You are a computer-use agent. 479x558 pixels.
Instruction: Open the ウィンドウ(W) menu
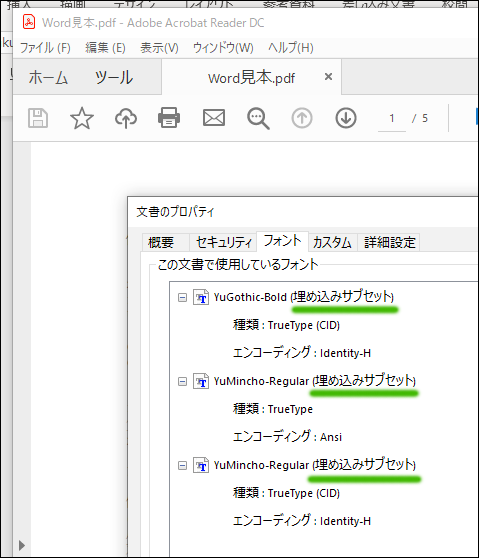tap(223, 47)
